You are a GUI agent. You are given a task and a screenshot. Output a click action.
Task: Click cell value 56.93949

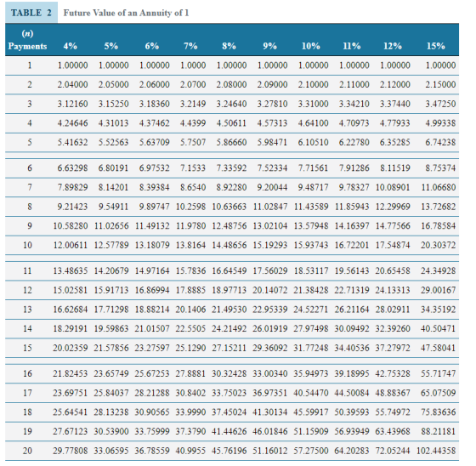pos(352,431)
